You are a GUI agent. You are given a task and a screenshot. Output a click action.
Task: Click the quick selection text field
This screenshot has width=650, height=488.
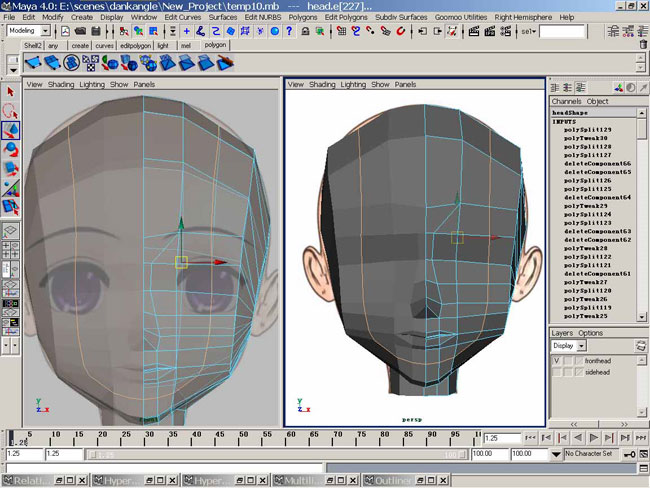pyautogui.click(x=562, y=32)
